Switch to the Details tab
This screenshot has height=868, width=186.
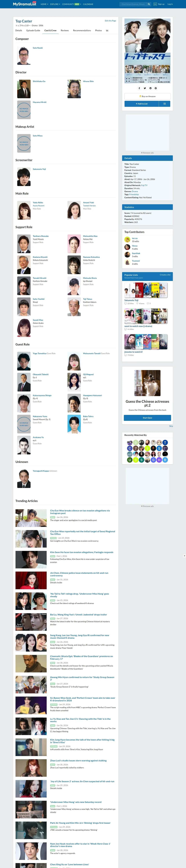pyautogui.click(x=19, y=30)
